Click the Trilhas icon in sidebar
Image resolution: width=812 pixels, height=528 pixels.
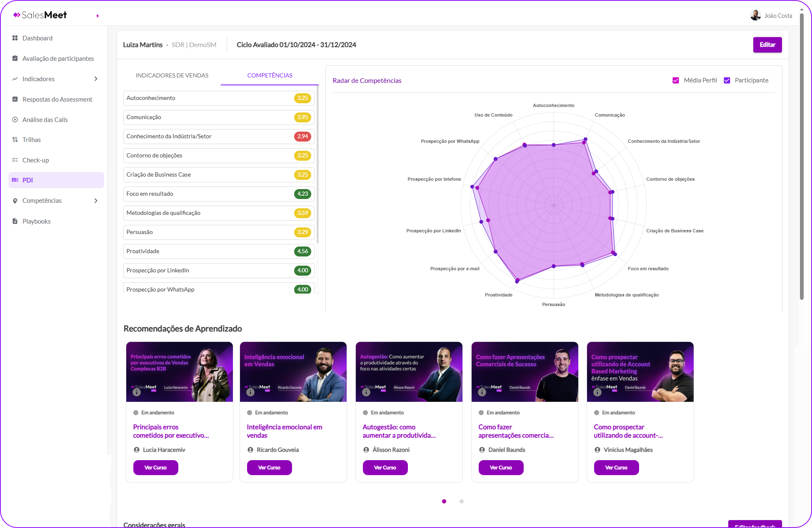point(15,139)
